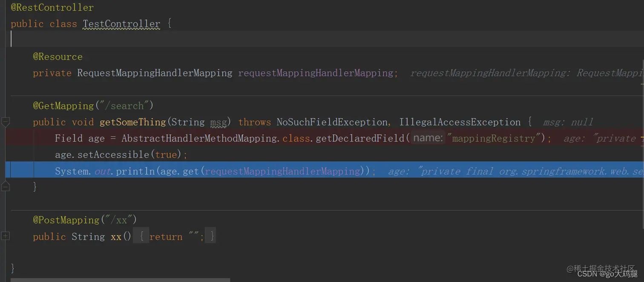Screen dimensions: 644x282
Task: Click RequestMappingHandlerMapping type in field declaration
Action: click(x=155, y=73)
